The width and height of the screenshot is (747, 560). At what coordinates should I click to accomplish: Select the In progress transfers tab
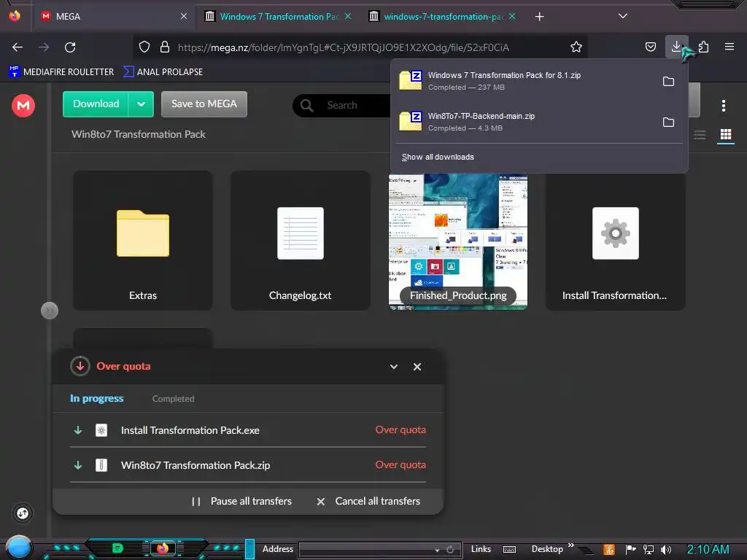click(97, 399)
